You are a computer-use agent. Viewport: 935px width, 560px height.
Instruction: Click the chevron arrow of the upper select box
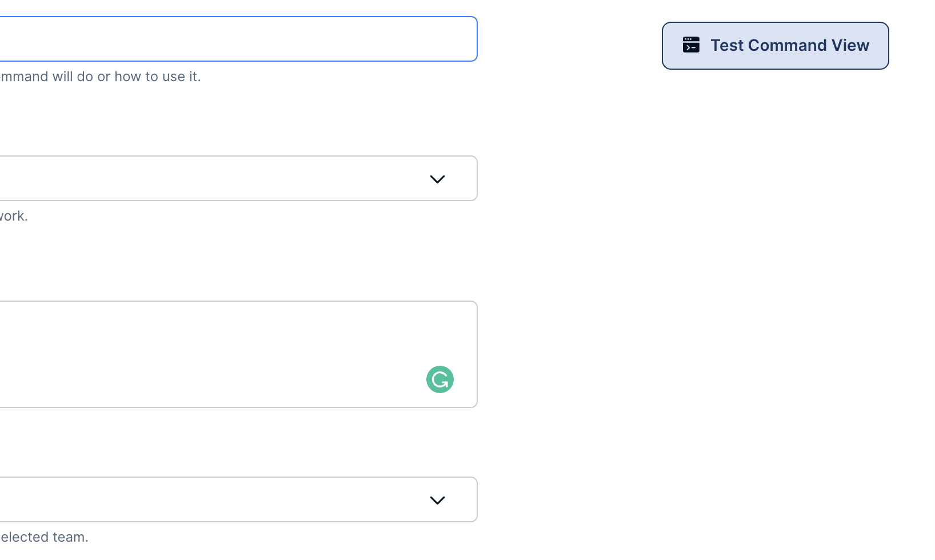[x=437, y=179]
